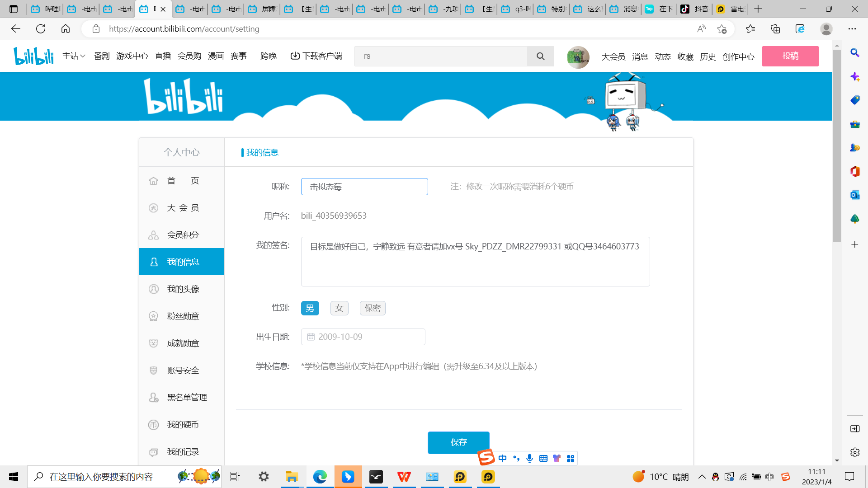The image size is (868, 488).
Task: Select 会员积分 in the sidebar
Action: click(x=182, y=235)
